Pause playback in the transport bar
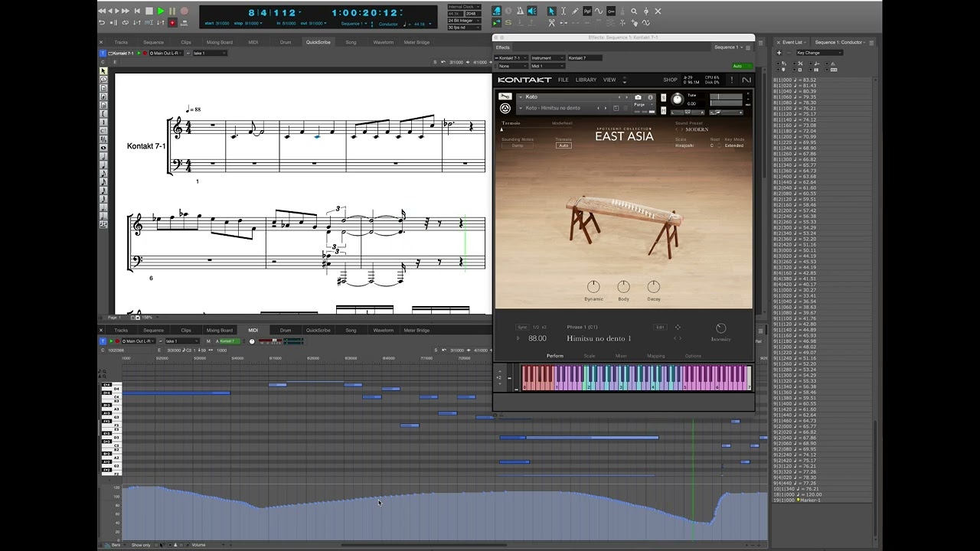 (x=172, y=11)
